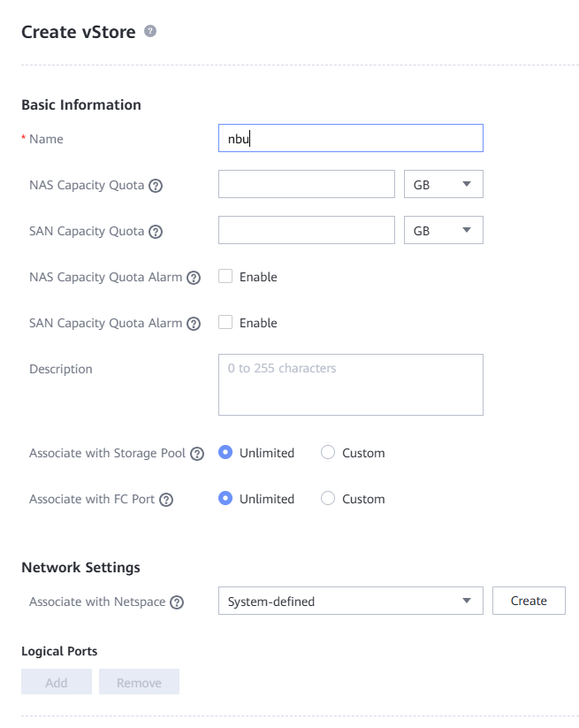Screen dimensions: 579x728
Task: Click the Add logical ports button
Action: click(x=57, y=682)
